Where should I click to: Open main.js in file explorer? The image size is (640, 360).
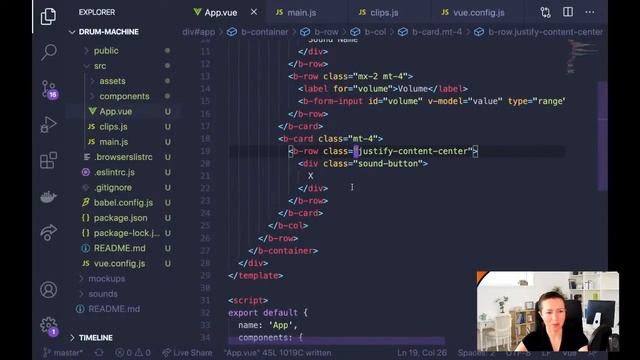click(x=113, y=142)
